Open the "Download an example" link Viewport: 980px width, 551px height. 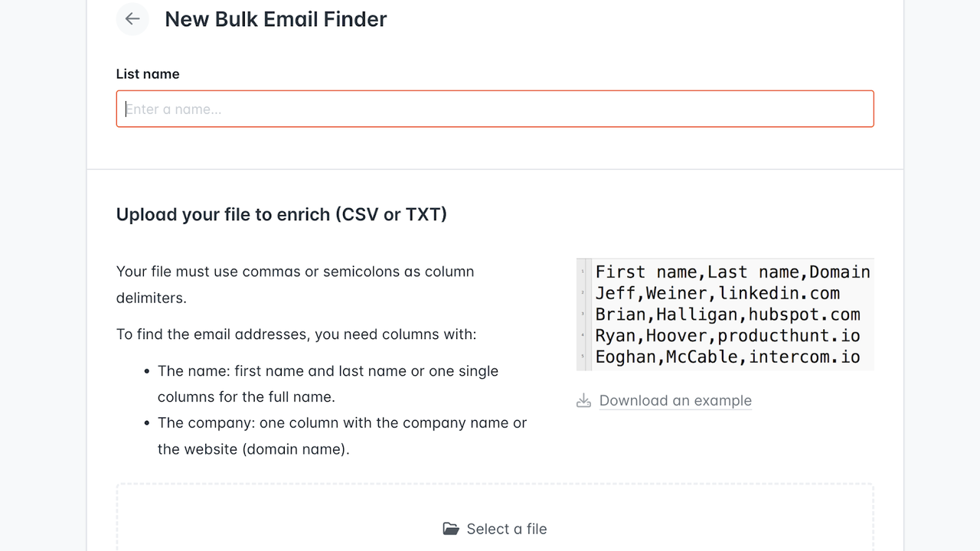pyautogui.click(x=675, y=400)
